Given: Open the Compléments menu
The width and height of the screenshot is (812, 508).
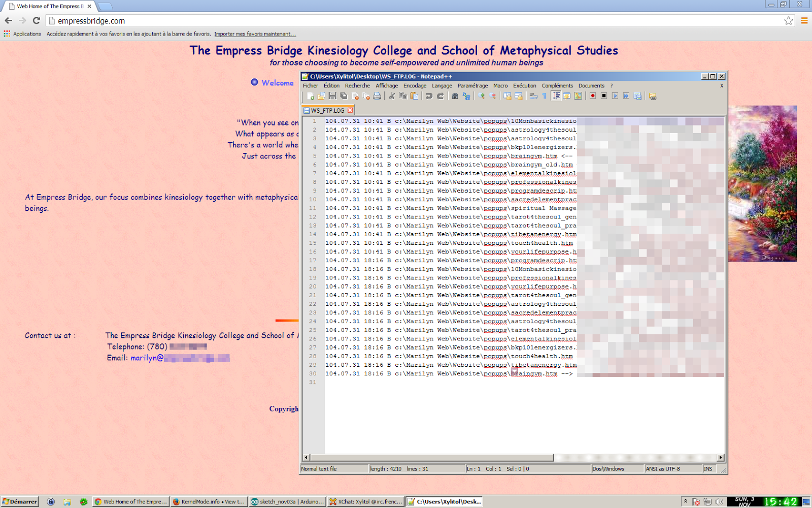Looking at the screenshot, I should click(x=557, y=86).
